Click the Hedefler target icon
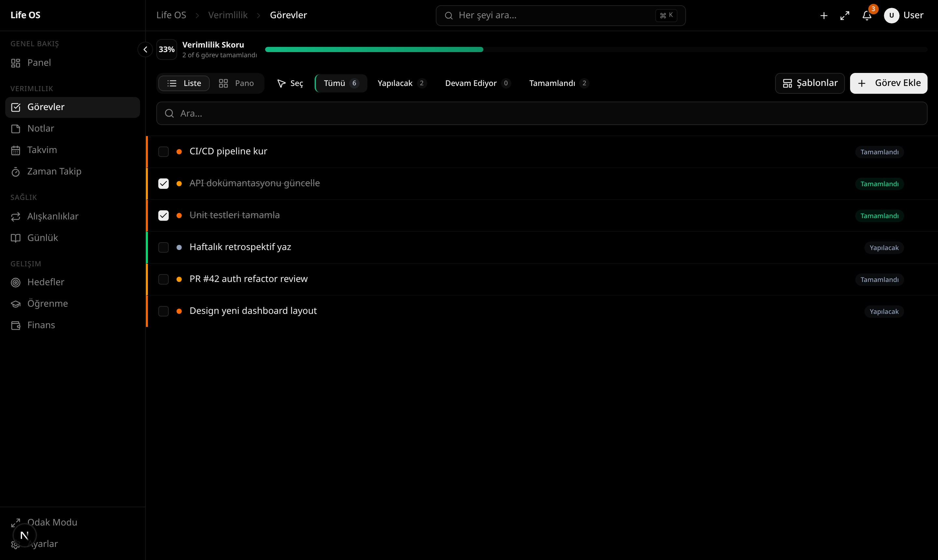Viewport: 938px width, 560px height. click(x=16, y=282)
